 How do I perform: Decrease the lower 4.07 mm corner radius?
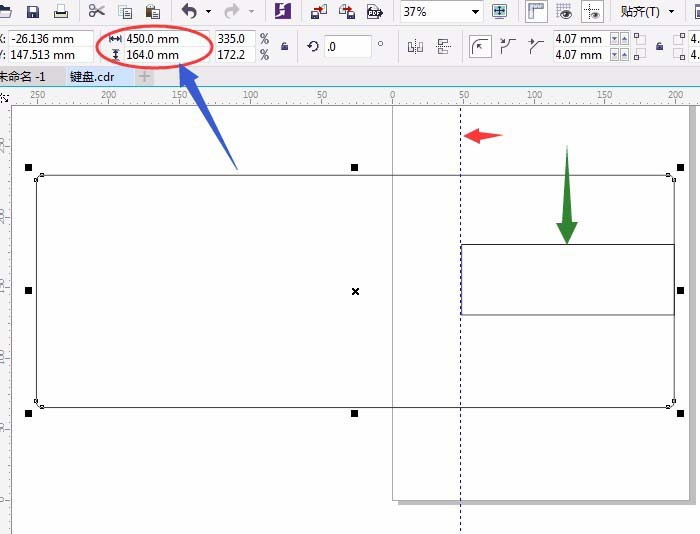615,55
